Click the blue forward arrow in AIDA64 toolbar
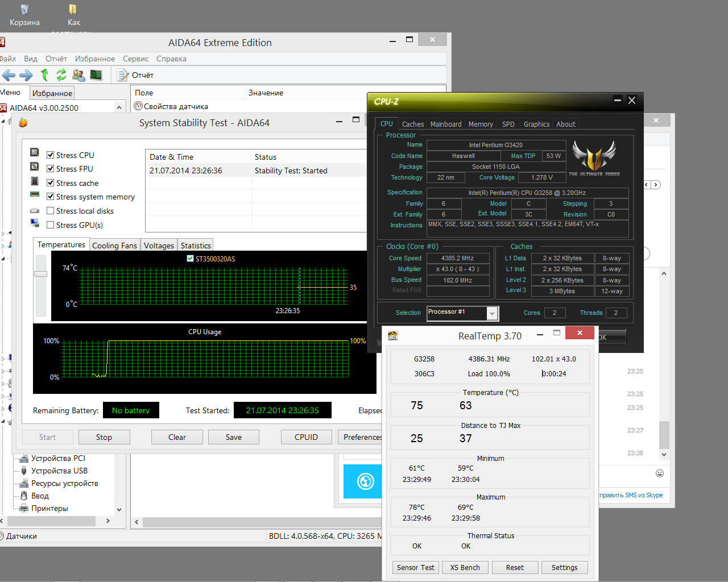Viewport: 728px width, 582px height. (26, 75)
